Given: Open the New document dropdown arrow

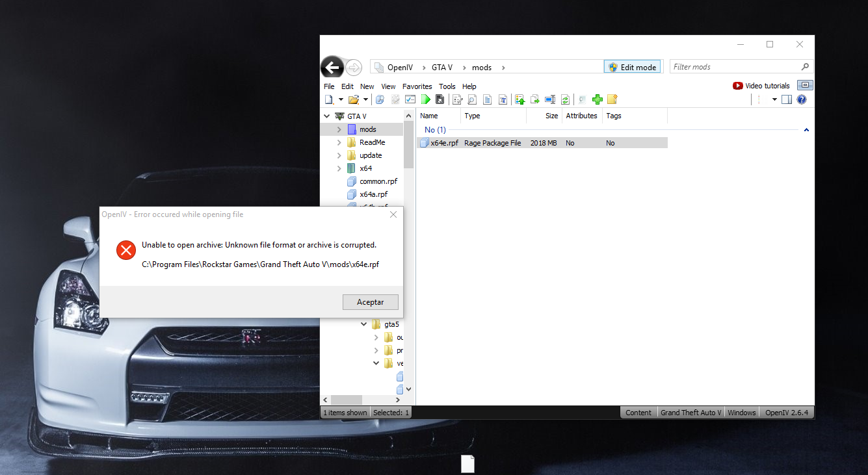Looking at the screenshot, I should pyautogui.click(x=341, y=99).
